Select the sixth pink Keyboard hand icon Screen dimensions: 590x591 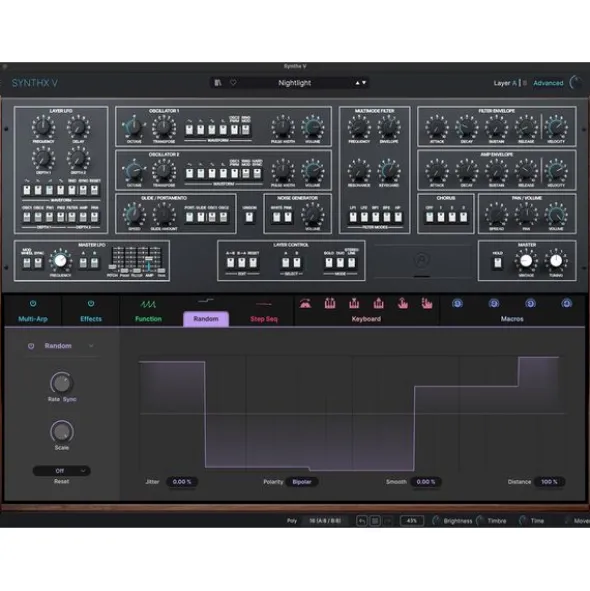pos(427,303)
